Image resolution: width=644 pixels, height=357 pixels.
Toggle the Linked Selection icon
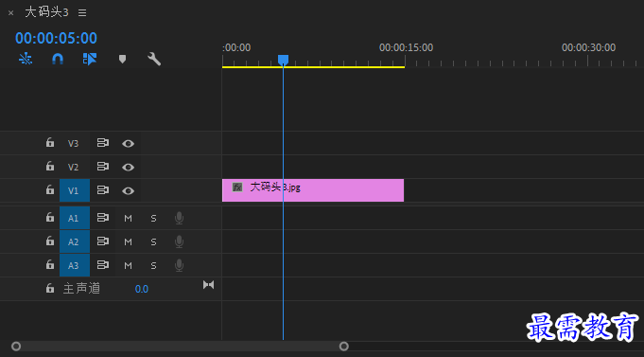(90, 60)
